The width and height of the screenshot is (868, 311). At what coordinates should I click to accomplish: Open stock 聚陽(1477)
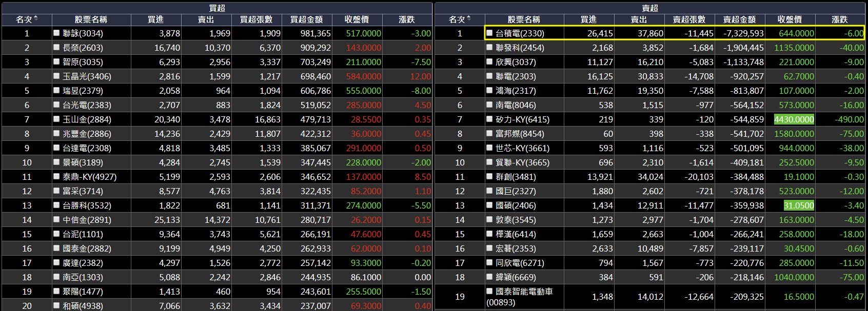pos(83,292)
